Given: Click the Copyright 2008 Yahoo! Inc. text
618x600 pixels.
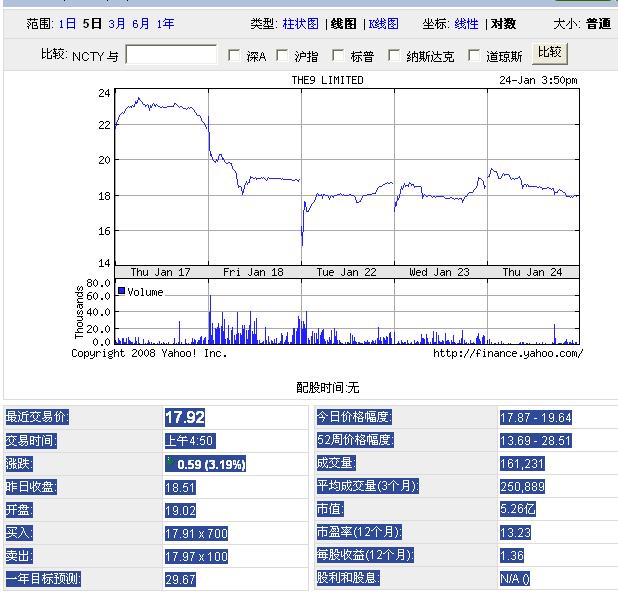Looking at the screenshot, I should click(149, 353).
